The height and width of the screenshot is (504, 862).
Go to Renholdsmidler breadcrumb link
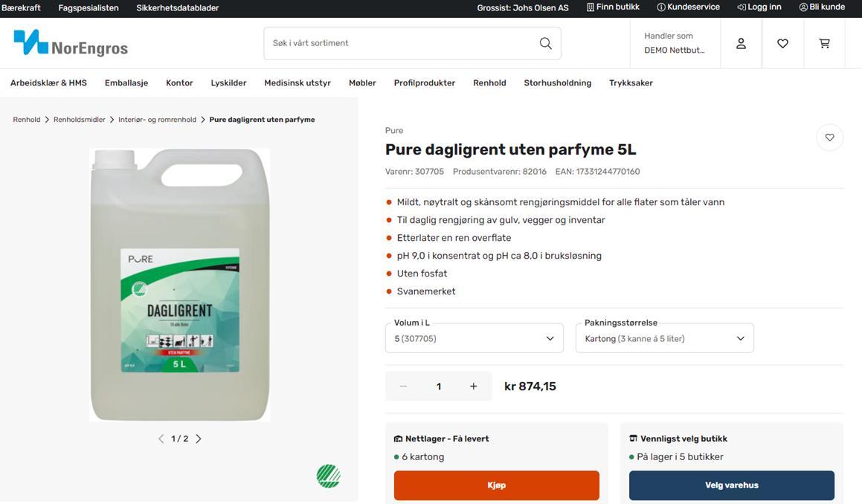click(79, 119)
